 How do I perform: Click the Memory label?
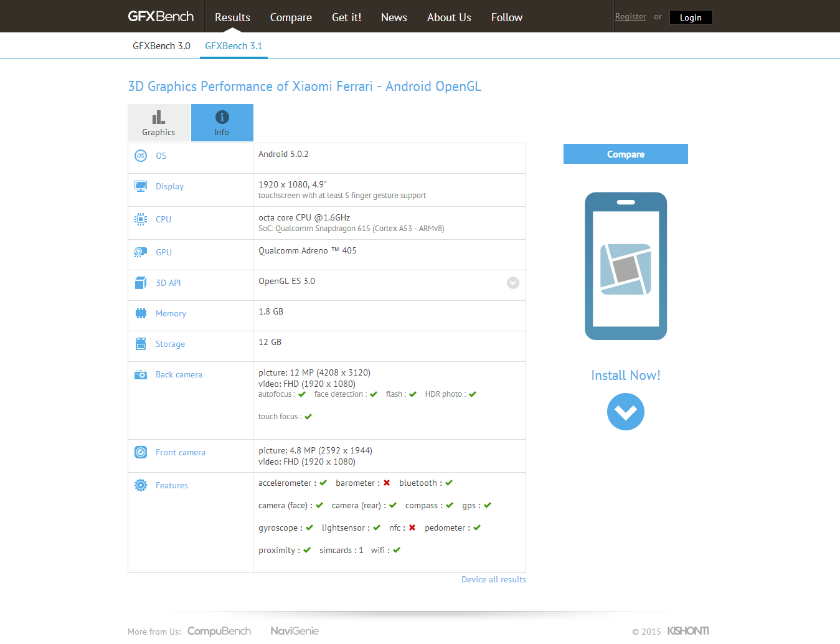pyautogui.click(x=171, y=313)
